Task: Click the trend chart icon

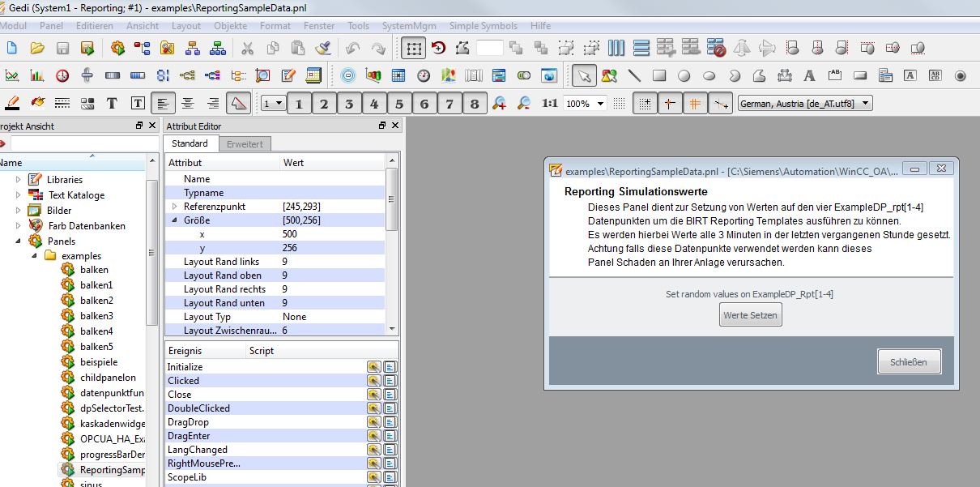Action: pyautogui.click(x=12, y=76)
